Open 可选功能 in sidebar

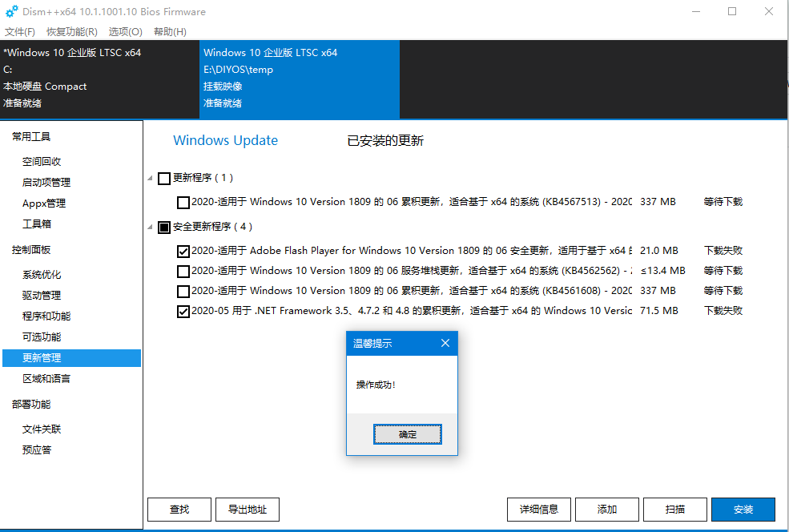click(42, 337)
